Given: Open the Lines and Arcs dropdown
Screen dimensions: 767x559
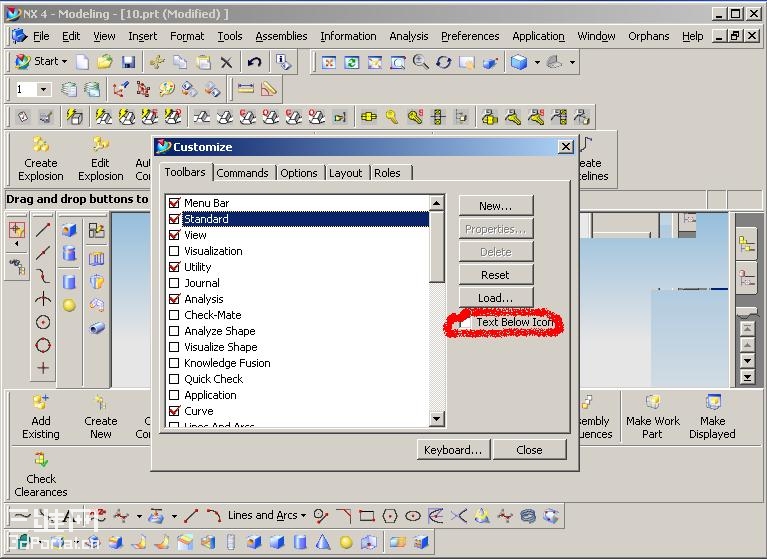Looking at the screenshot, I should [267, 515].
